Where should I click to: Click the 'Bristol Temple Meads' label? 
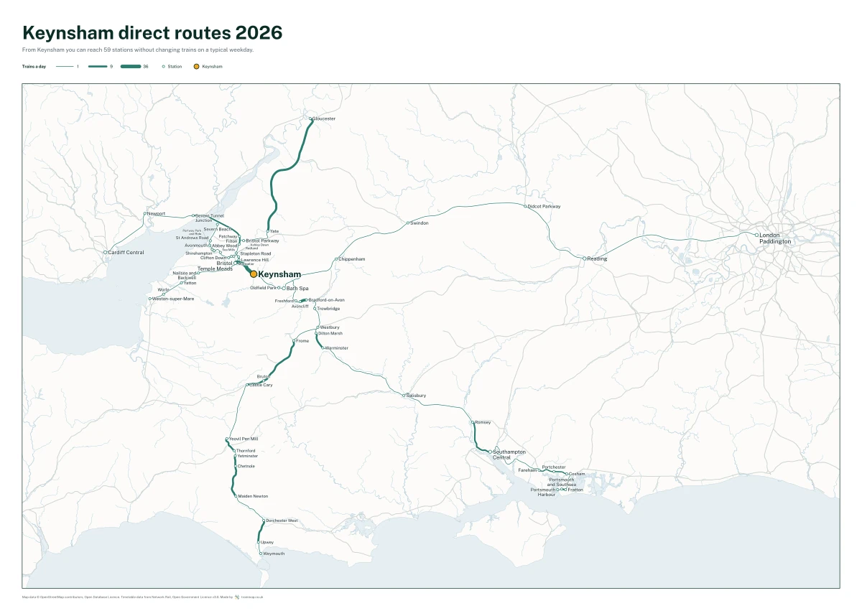215,266
